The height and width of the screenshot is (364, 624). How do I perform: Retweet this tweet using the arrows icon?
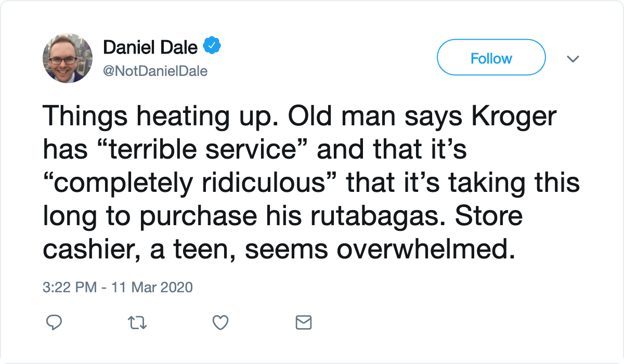tap(138, 323)
